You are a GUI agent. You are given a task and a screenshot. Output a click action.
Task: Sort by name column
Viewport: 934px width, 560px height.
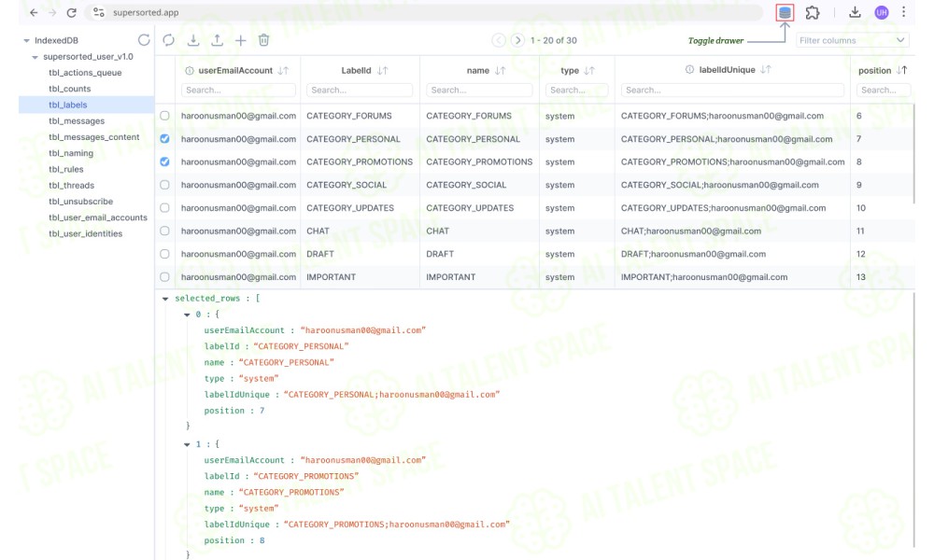[x=501, y=70]
